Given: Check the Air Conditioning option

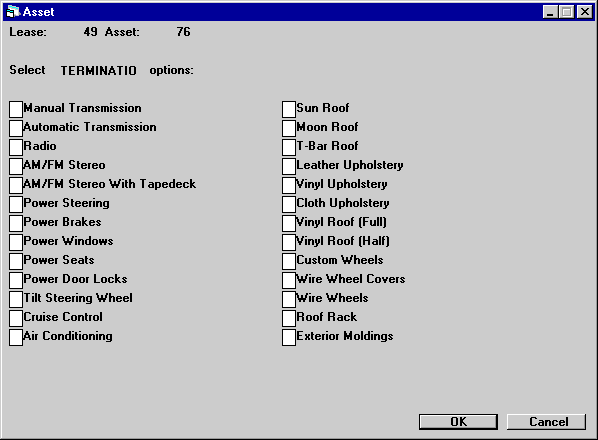Looking at the screenshot, I should coord(16,337).
